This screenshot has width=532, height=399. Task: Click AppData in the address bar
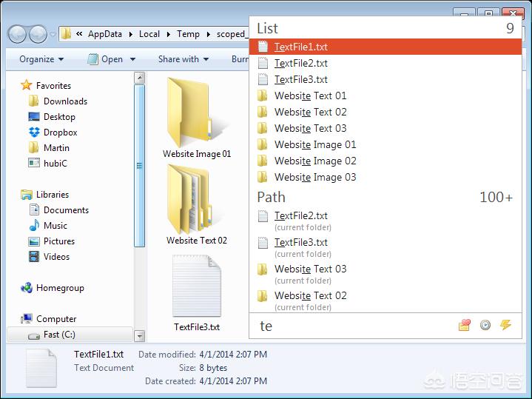point(105,34)
